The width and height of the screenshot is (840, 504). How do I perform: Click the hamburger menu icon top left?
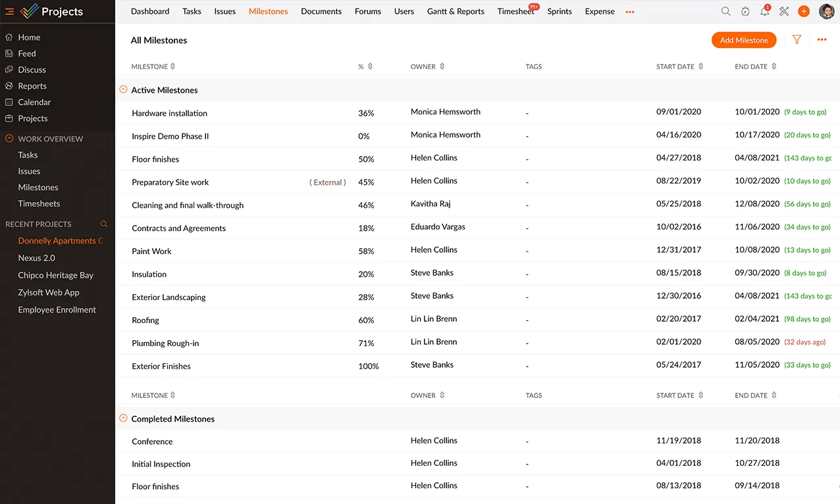coord(9,11)
